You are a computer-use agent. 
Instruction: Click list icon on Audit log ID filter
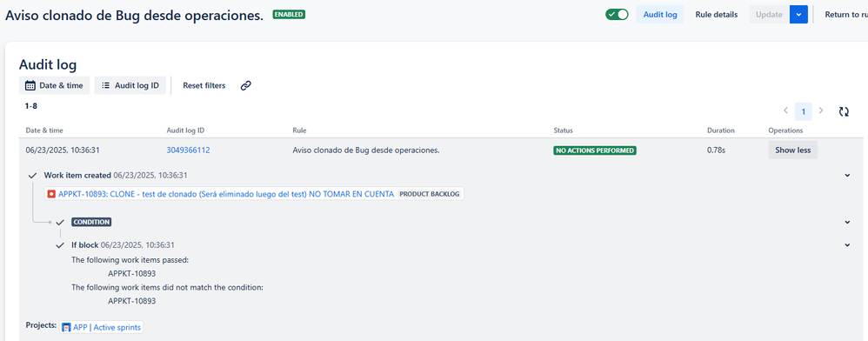pyautogui.click(x=106, y=85)
